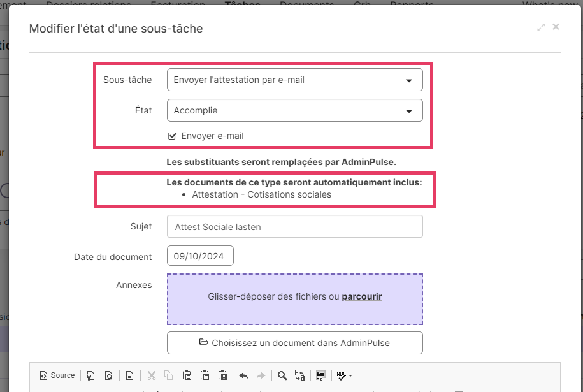583x392 pixels.
Task: Open the Sous-tâche dropdown
Action: coord(295,80)
